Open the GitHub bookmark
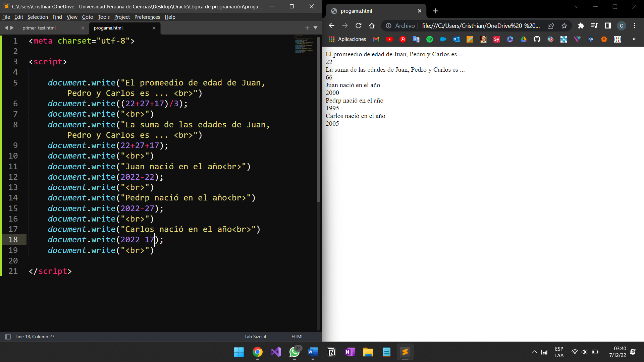Screen dimensions: 644x362 (x=537, y=39)
